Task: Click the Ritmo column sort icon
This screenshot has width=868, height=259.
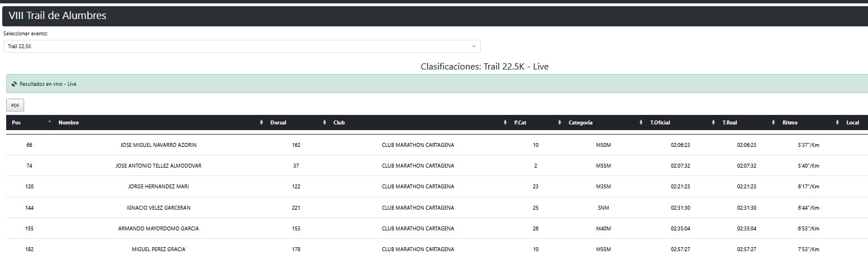Action: click(837, 123)
